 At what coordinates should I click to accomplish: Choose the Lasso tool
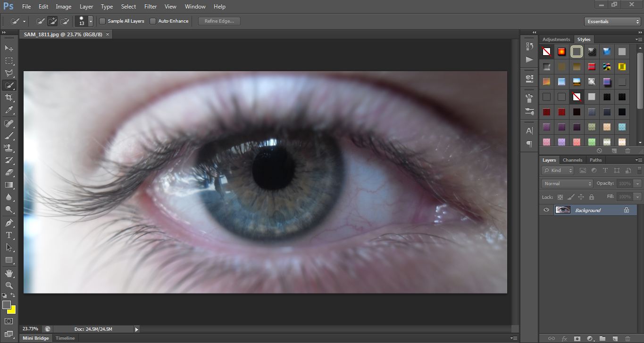(x=9, y=73)
